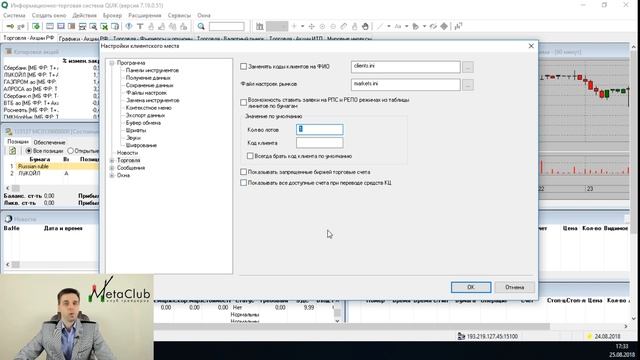Expand the Торговля tree node
The height and width of the screenshot is (360, 640).
click(112, 160)
